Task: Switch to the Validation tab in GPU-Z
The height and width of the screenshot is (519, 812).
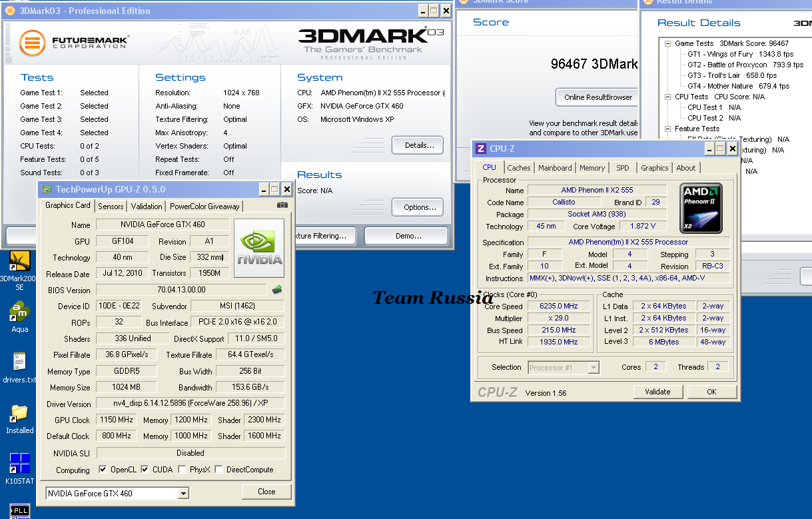Action: click(x=147, y=207)
